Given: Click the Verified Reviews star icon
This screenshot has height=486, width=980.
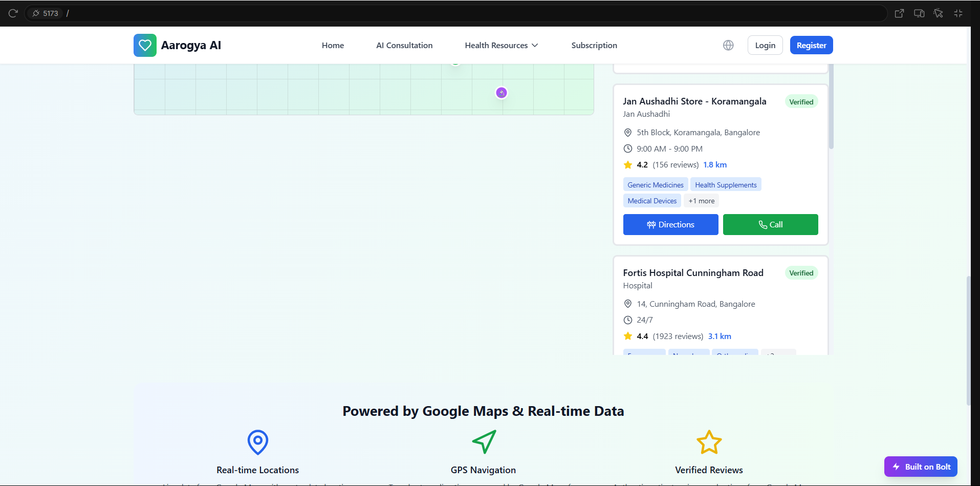Looking at the screenshot, I should coord(709,442).
